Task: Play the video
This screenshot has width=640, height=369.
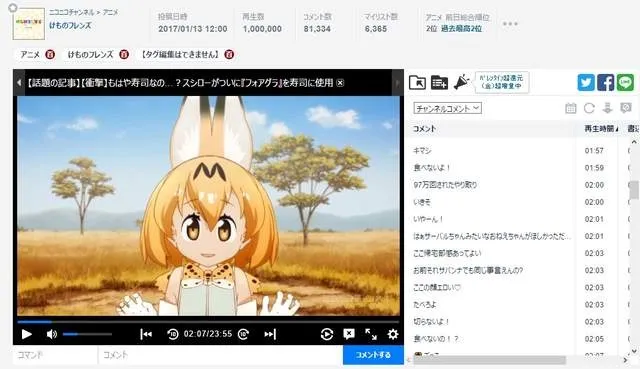Action: tap(27, 334)
